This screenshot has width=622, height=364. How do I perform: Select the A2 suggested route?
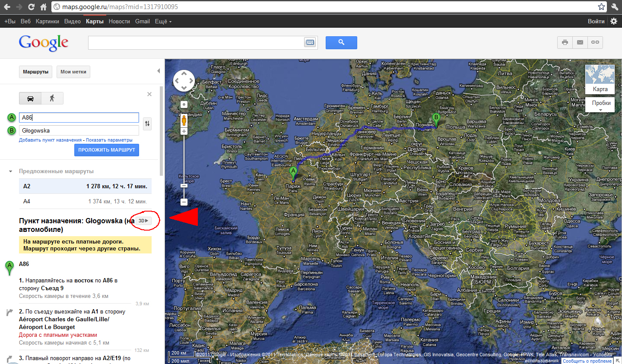click(86, 186)
